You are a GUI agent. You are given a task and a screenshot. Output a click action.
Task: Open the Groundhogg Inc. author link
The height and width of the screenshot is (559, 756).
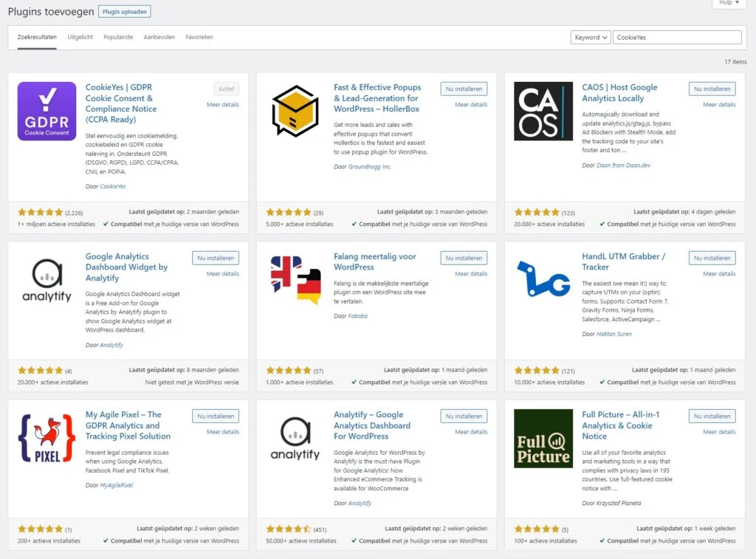pyautogui.click(x=369, y=167)
